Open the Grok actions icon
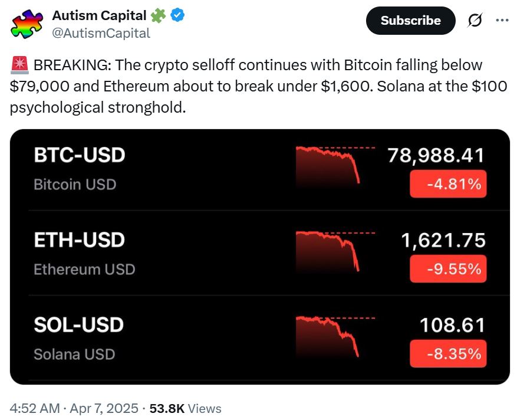 [x=476, y=21]
